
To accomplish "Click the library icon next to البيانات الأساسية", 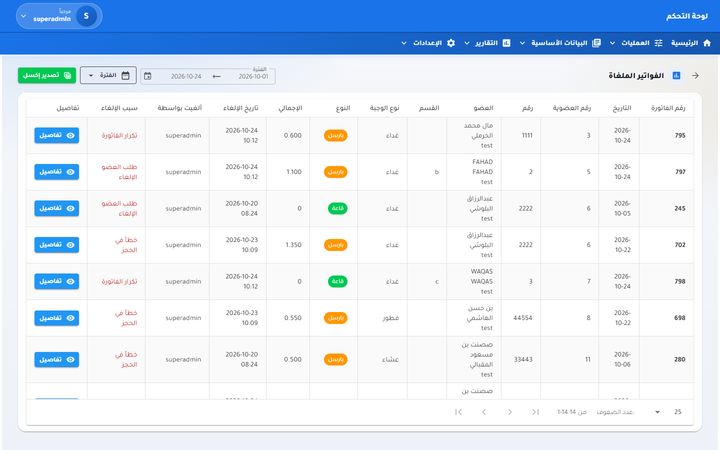I will tap(596, 43).
